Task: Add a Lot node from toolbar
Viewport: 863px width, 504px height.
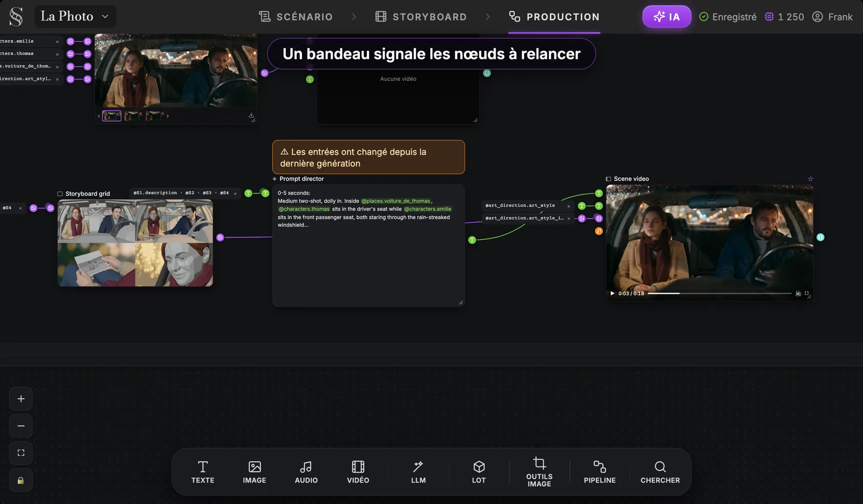Action: 479,472
